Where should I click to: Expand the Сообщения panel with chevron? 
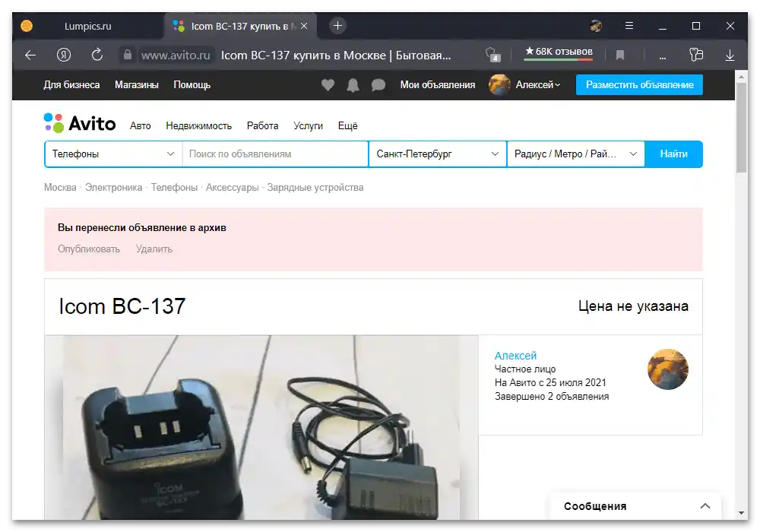tap(705, 506)
